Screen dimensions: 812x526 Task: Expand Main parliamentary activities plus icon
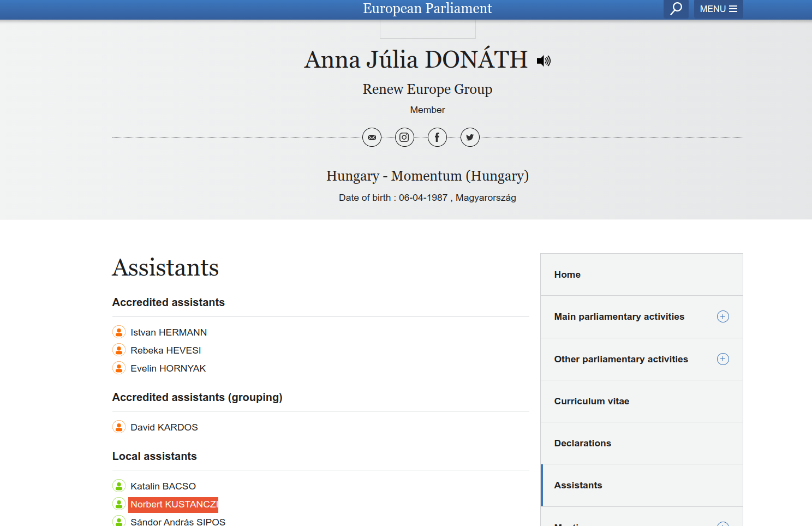[723, 316]
